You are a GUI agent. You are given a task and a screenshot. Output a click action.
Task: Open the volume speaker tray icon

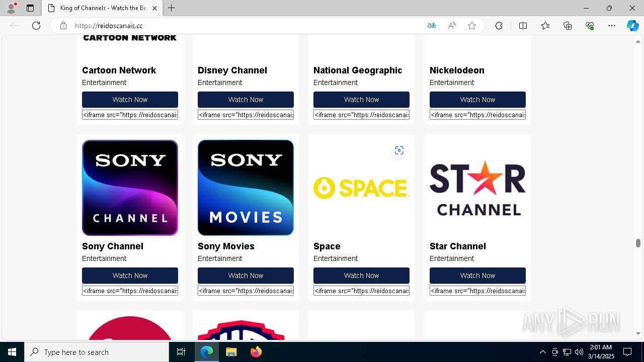click(x=579, y=352)
